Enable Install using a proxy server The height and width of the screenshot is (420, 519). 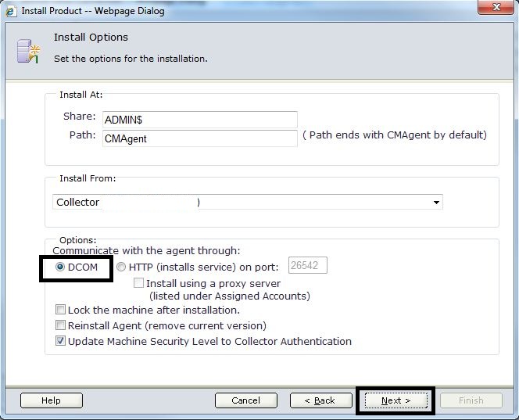pos(139,283)
